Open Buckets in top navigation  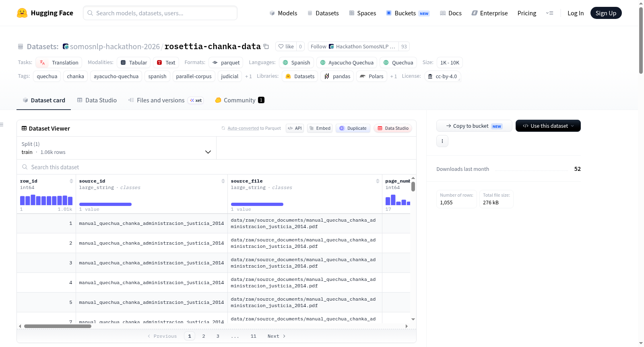408,13
